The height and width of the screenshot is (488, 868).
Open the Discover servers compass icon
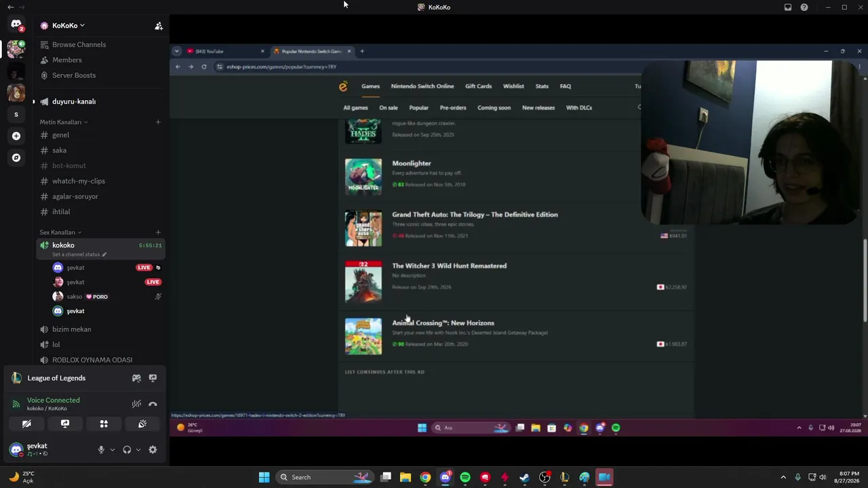[16, 158]
